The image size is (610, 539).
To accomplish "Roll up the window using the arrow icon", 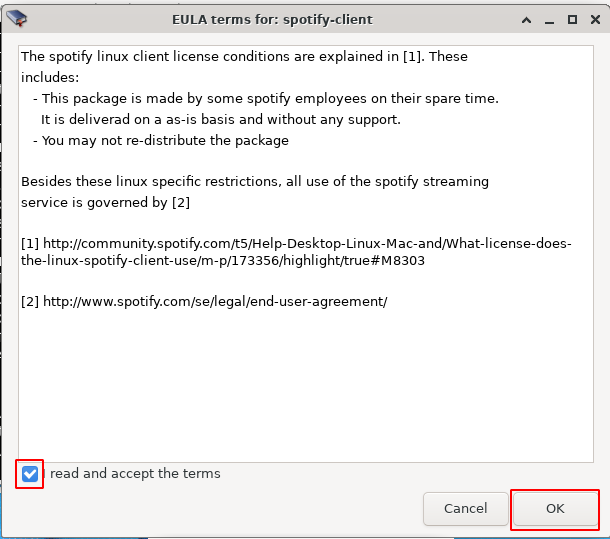I will pyautogui.click(x=526, y=19).
